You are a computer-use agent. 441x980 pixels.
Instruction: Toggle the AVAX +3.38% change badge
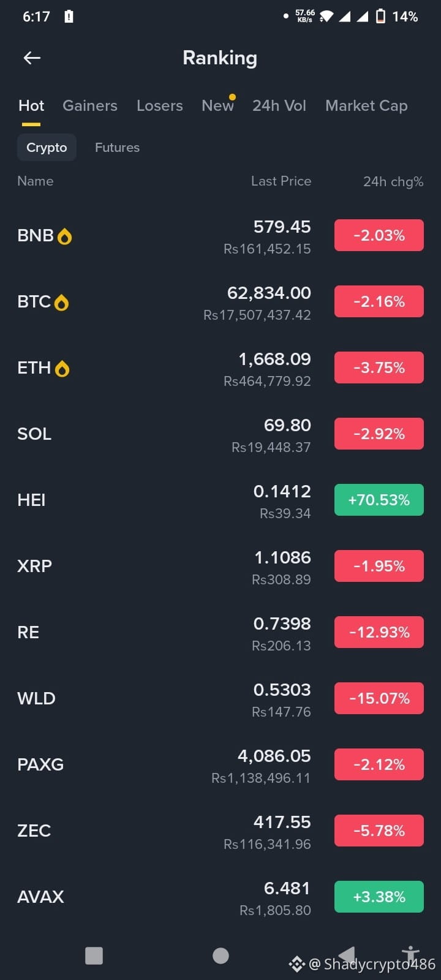(x=379, y=897)
